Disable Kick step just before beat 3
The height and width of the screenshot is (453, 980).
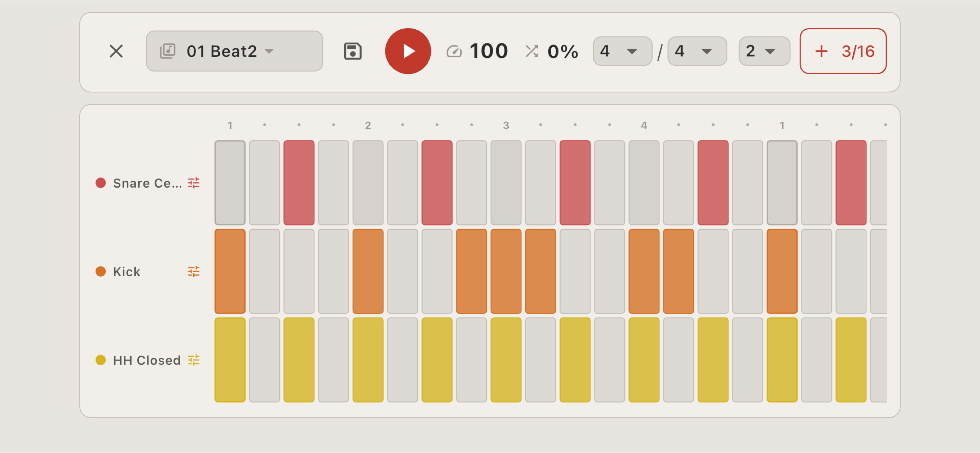pyautogui.click(x=471, y=271)
